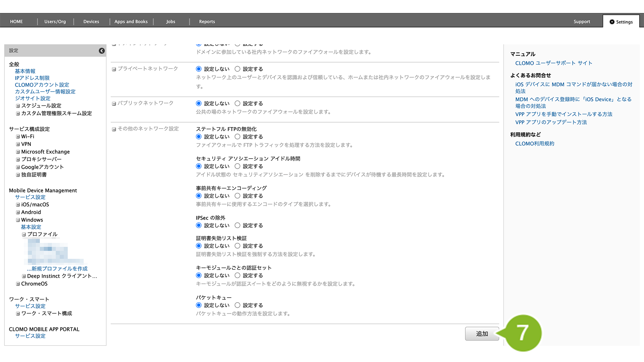This screenshot has width=644, height=362.
Task: Select 設定する for プライベートネットワーク
Action: (x=238, y=69)
